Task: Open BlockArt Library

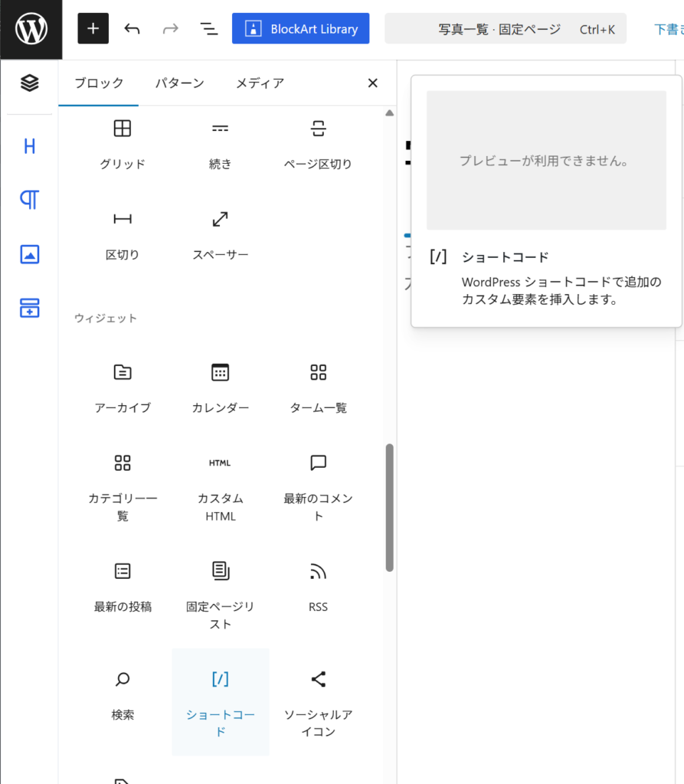Action: click(301, 28)
